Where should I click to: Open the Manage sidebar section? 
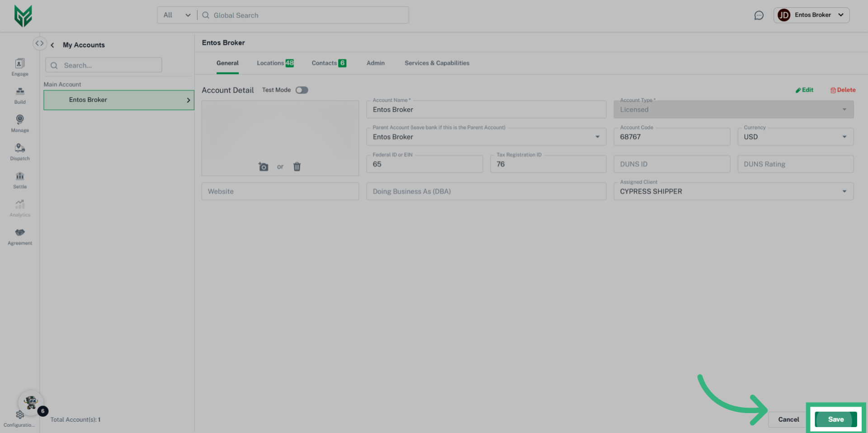click(20, 124)
